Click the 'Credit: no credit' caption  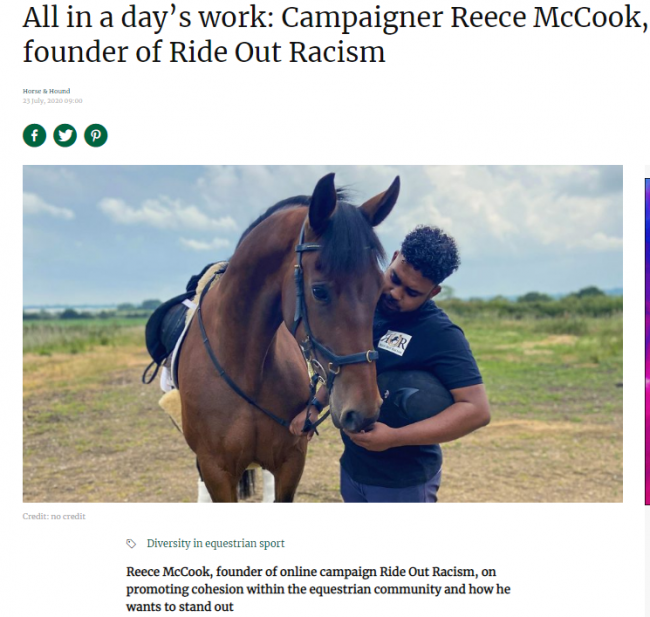(x=54, y=516)
